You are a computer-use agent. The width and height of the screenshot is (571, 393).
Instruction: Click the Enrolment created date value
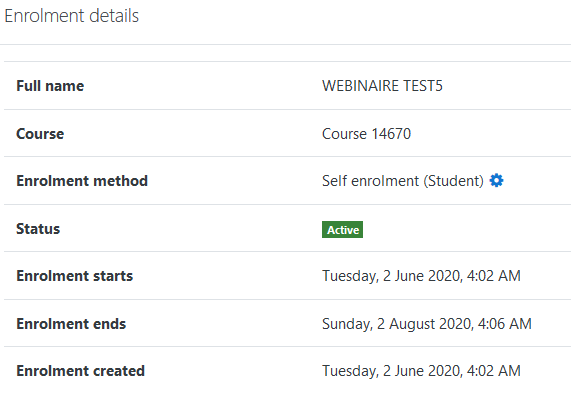(421, 371)
